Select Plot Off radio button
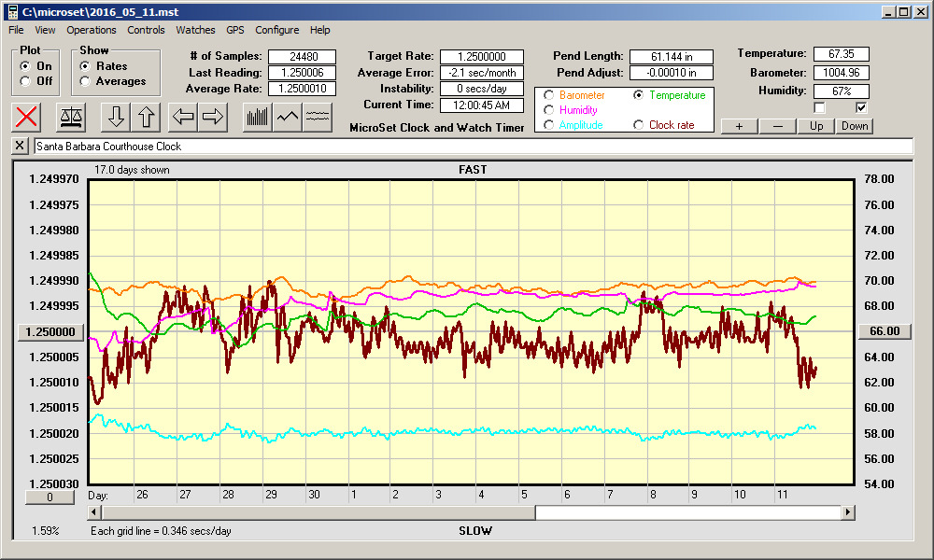Screen dimensions: 934x560 tap(25, 81)
